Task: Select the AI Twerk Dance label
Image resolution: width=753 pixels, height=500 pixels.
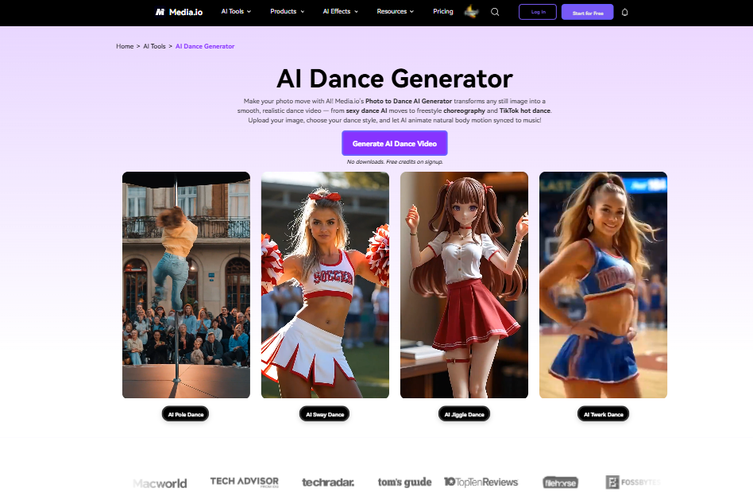Action: (603, 414)
